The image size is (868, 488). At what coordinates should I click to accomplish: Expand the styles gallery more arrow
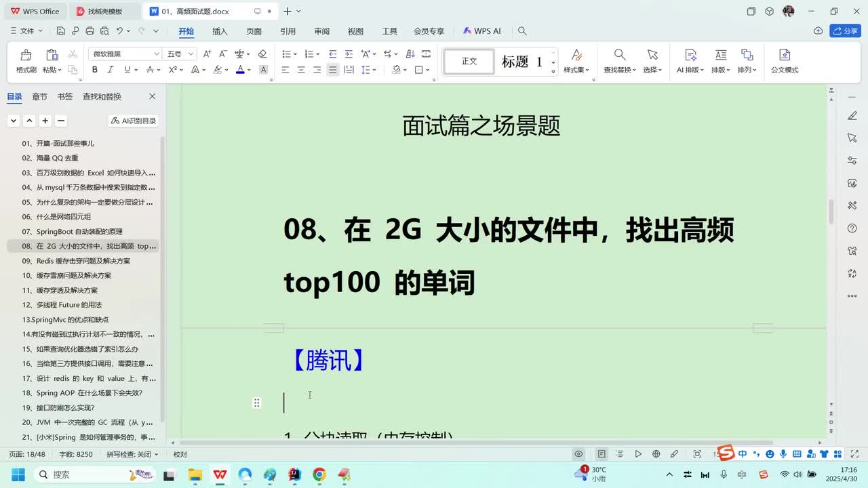(x=553, y=70)
